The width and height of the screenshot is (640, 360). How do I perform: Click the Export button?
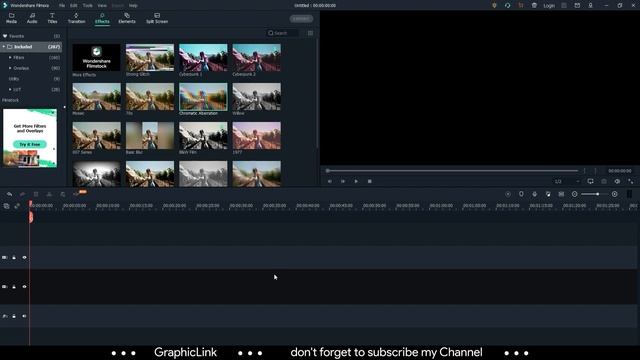(301, 19)
